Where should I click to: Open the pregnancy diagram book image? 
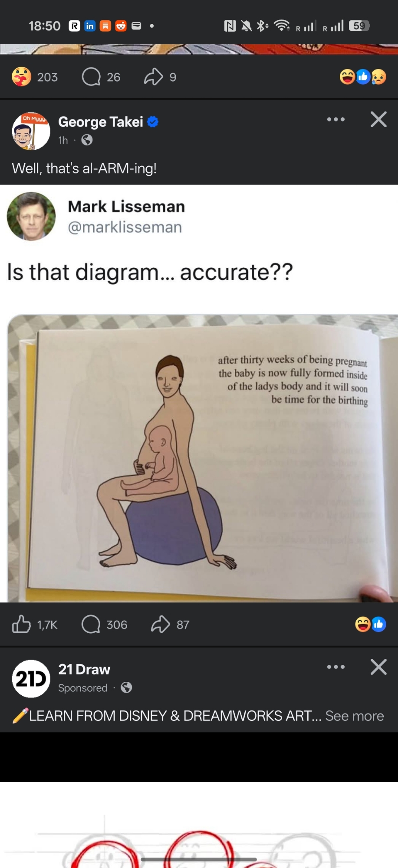coord(203,458)
